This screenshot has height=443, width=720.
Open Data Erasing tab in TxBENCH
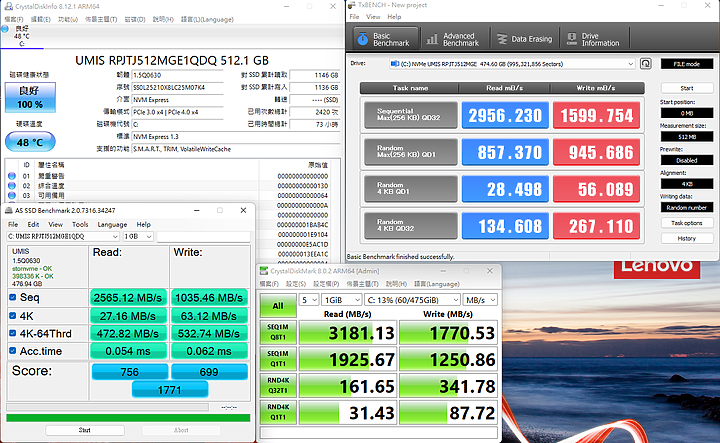525,39
